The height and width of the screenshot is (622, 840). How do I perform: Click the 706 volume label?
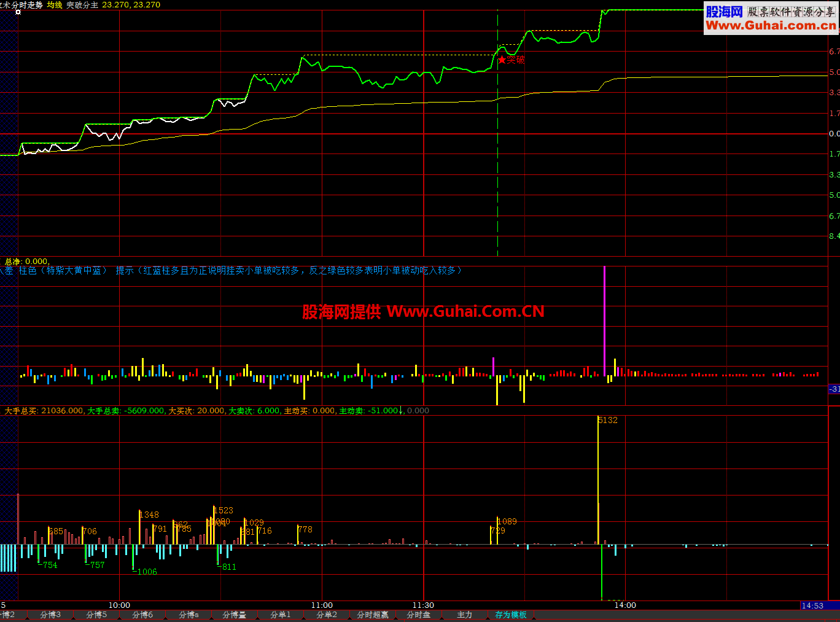(x=90, y=531)
